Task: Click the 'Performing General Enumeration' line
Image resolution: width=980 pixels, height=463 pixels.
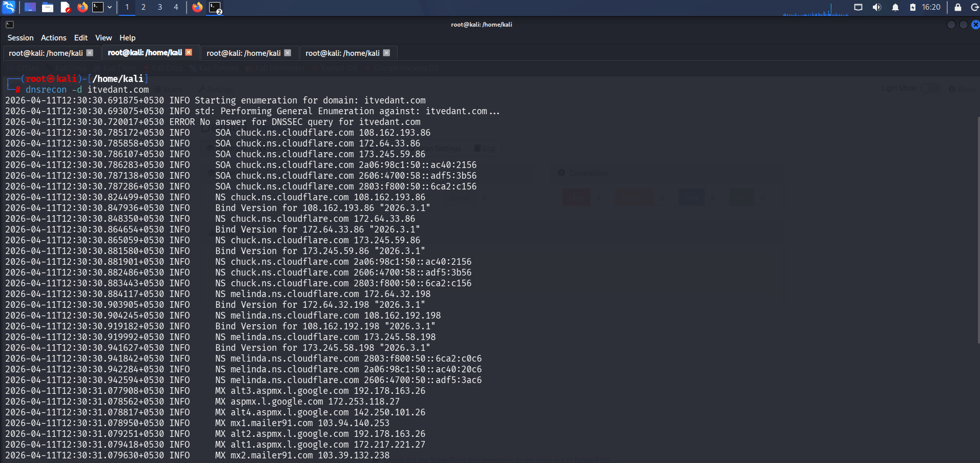Action: point(252,111)
